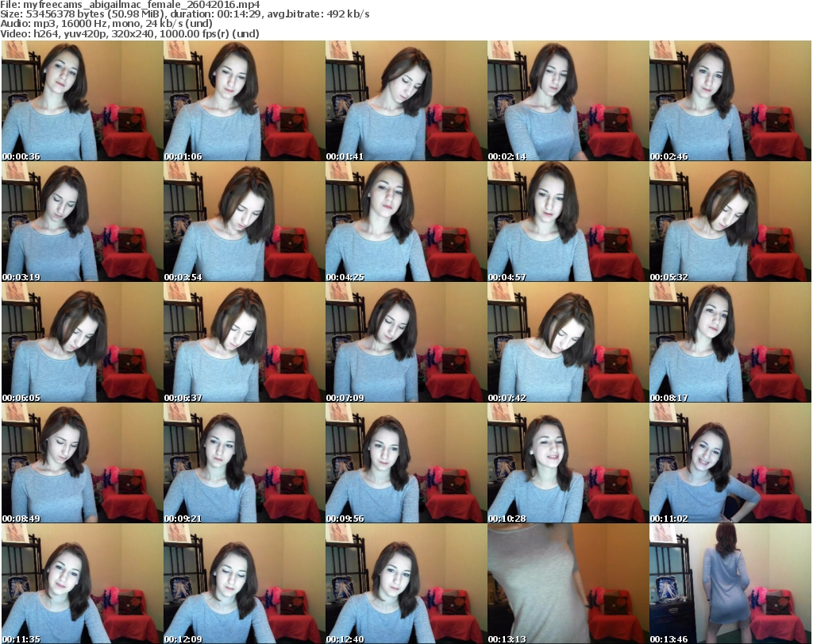Open the frame at 00:04:57

[568, 222]
